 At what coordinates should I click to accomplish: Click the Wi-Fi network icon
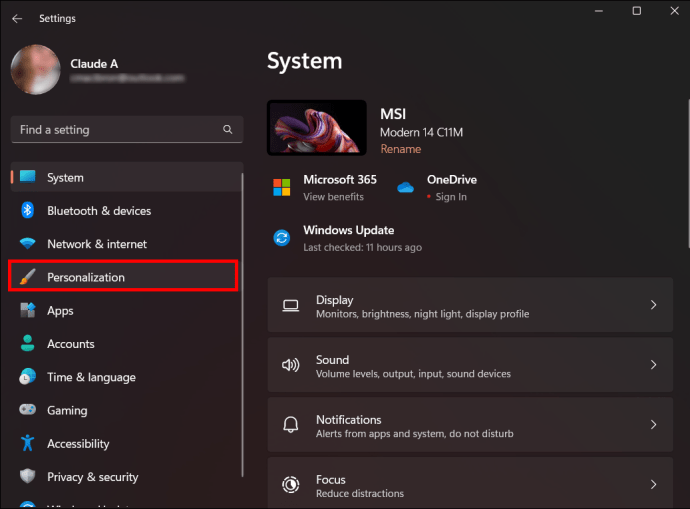27,243
